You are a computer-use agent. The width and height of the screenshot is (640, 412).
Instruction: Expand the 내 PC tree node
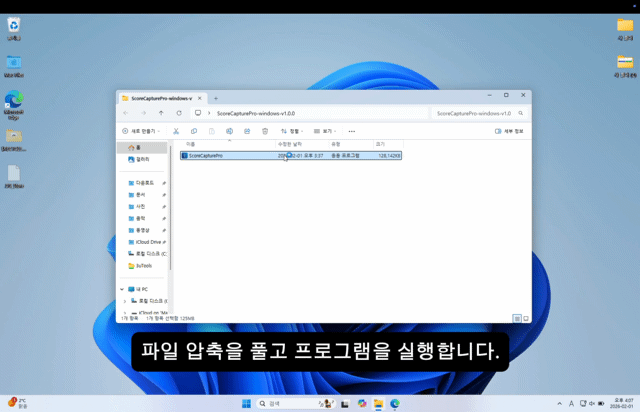pyautogui.click(x=124, y=288)
